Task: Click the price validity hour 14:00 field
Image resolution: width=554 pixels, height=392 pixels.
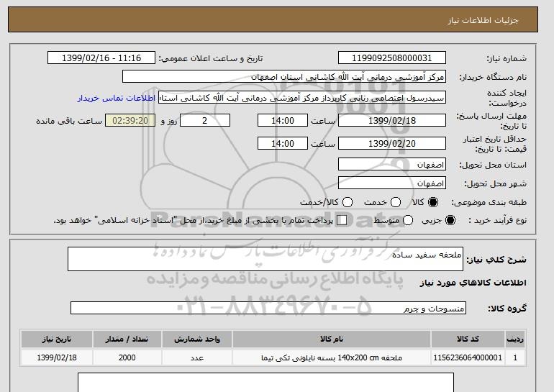Action: pos(283,143)
